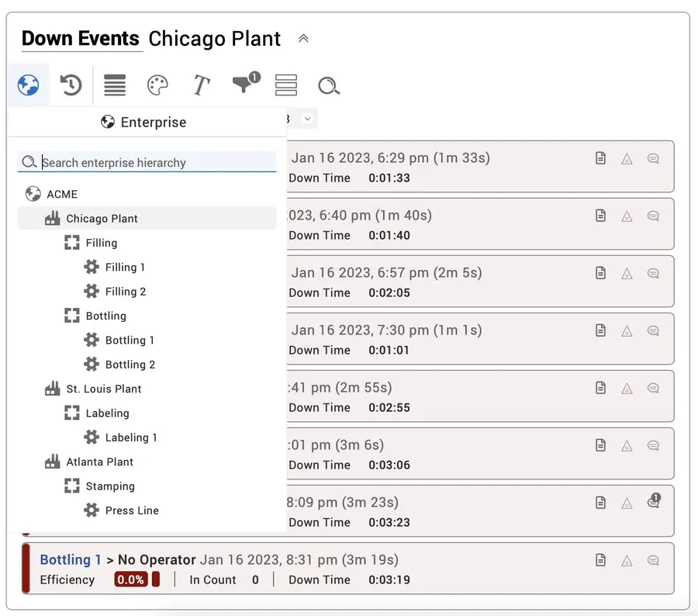
Task: Open comment bubble for 8:31 pm event
Action: tap(653, 561)
